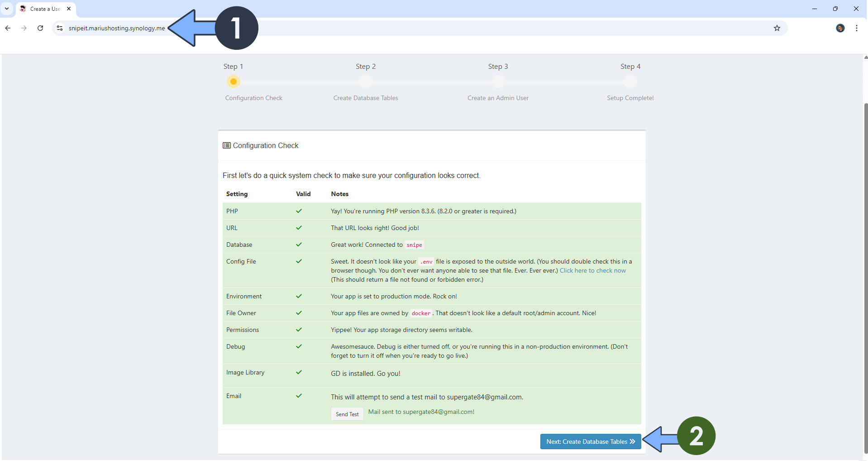Image resolution: width=868 pixels, height=461 pixels.
Task: Click the Email row valid checkmark
Action: [x=299, y=396]
